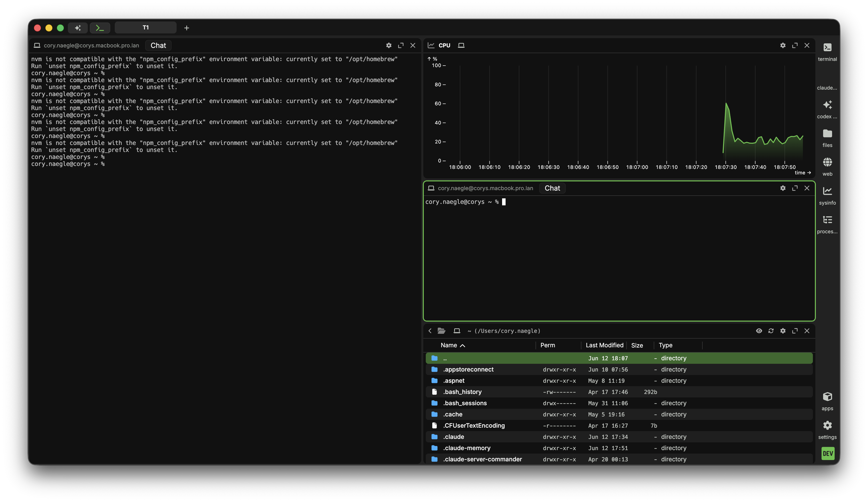Click the green macOS zoom button
This screenshot has width=868, height=502.
click(60, 28)
